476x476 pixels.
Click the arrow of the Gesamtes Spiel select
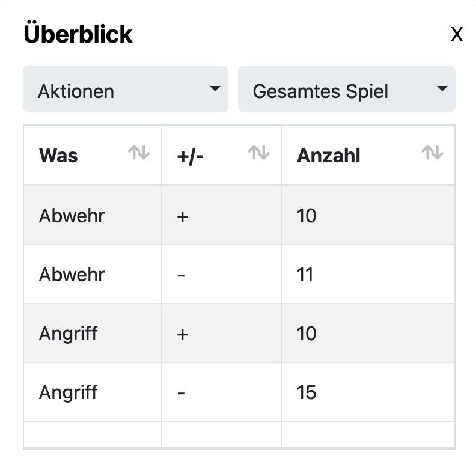442,89
